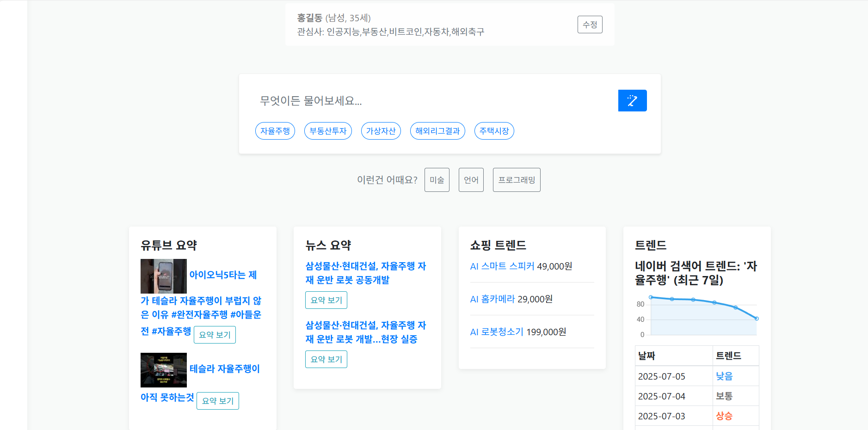The image size is (868, 430).
Task: View summary of 현장 실증 news article
Action: 326,359
